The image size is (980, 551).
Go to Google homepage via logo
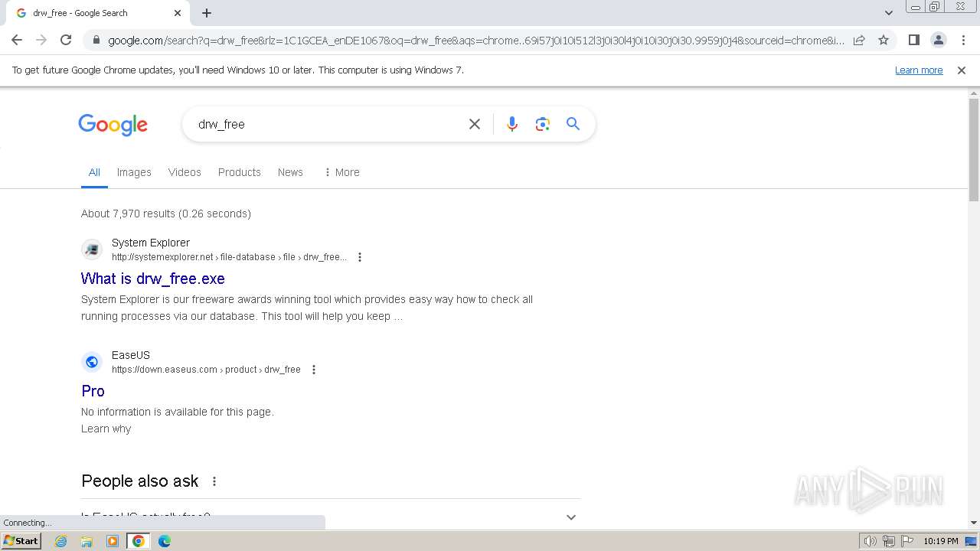tap(113, 125)
